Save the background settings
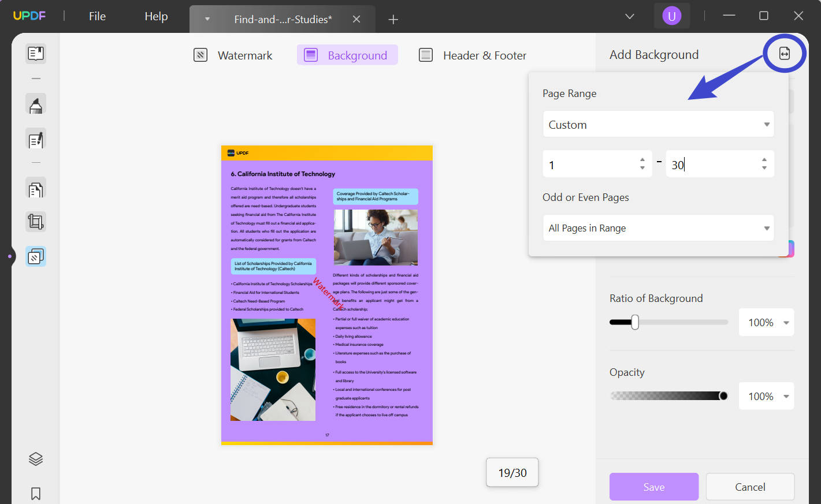Screen dimensions: 821x504 (653, 487)
